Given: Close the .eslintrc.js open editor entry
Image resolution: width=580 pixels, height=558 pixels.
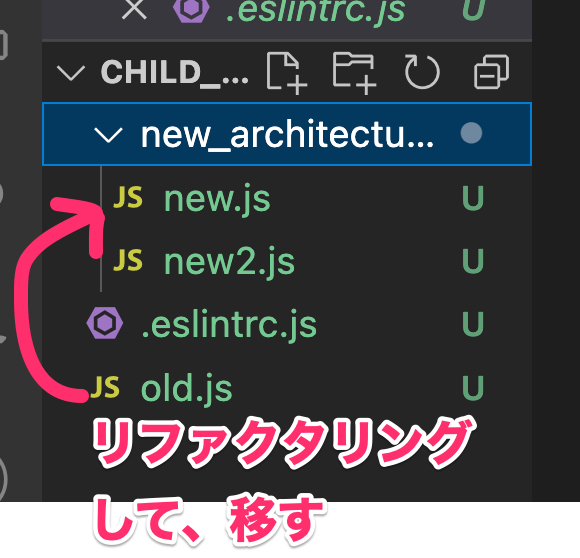Looking at the screenshot, I should coord(134,9).
